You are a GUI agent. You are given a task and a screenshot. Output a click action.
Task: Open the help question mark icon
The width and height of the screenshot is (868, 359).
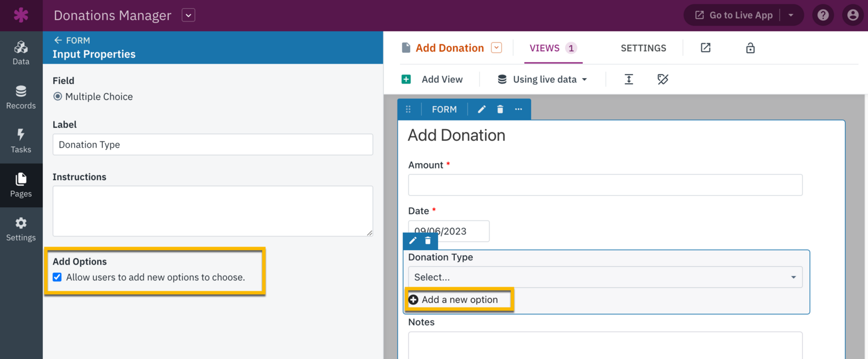pyautogui.click(x=823, y=16)
